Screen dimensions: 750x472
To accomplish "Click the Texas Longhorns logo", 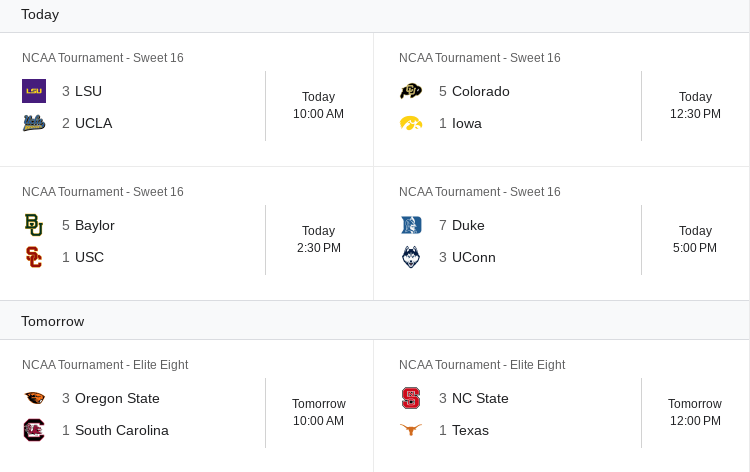I will tap(411, 430).
